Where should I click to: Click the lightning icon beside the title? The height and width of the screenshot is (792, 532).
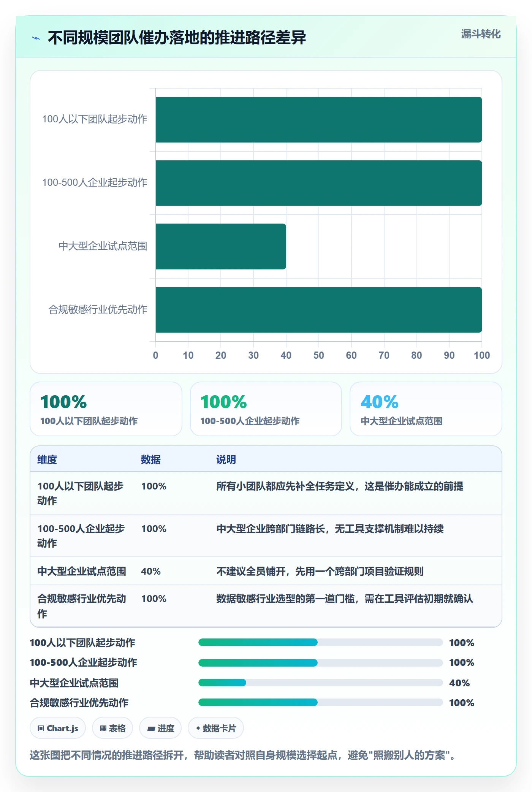tap(36, 38)
